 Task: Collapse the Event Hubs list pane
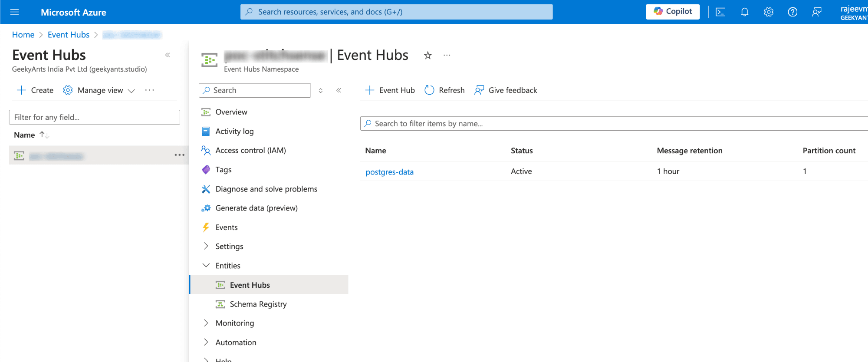(168, 55)
